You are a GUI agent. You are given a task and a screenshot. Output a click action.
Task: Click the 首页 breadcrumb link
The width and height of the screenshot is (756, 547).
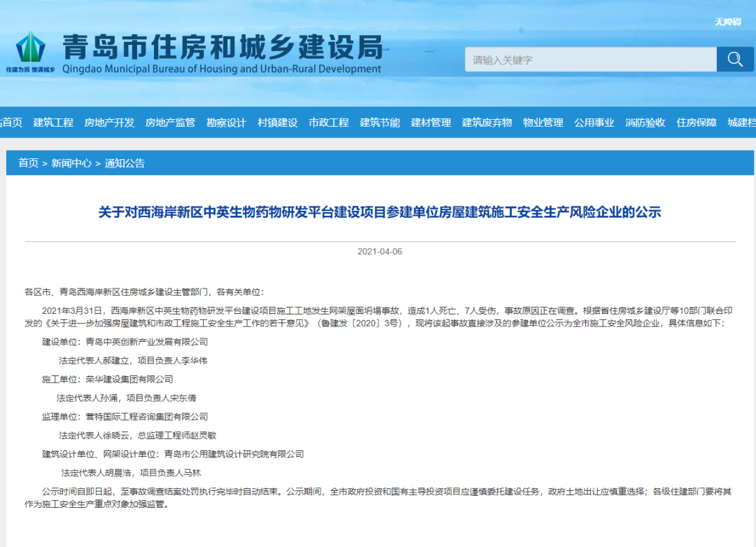click(28, 163)
